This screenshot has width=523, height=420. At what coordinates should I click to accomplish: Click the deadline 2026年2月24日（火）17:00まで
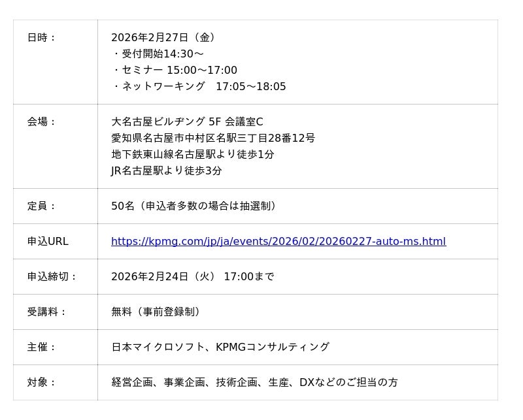coord(193,277)
